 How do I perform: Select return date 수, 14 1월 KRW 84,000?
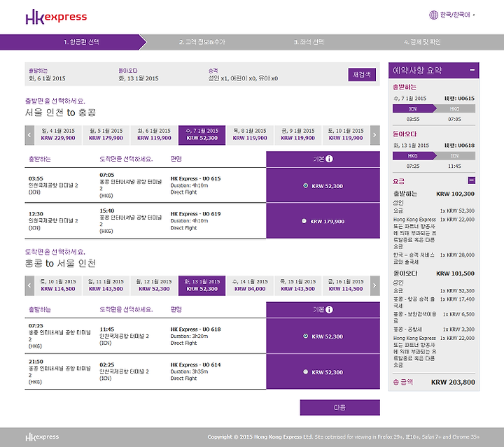point(250,285)
